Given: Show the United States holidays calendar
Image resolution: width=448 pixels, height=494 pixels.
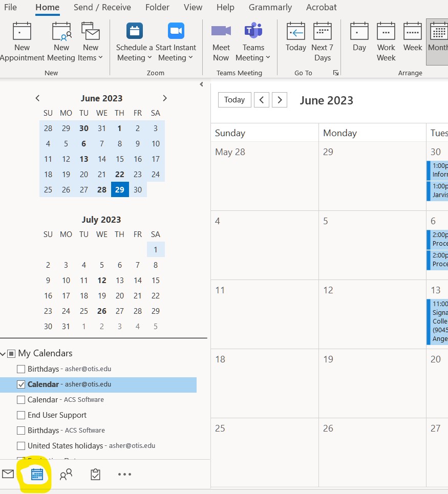Looking at the screenshot, I should [21, 446].
